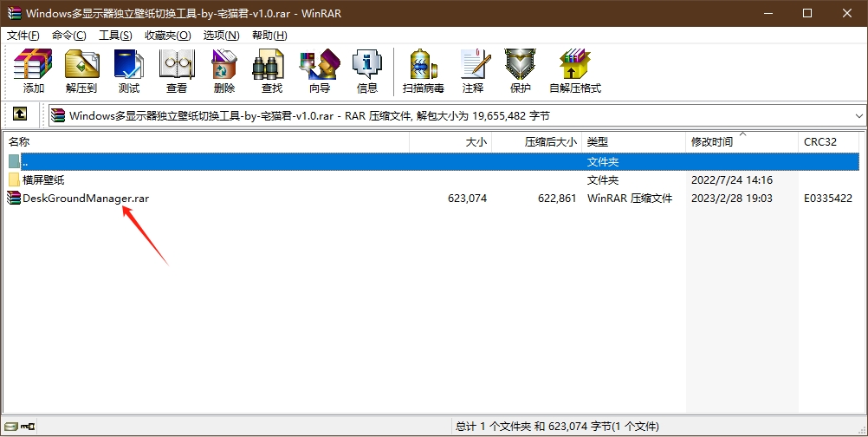This screenshot has height=437, width=868.
Task: Open the 文件(F) menu
Action: pos(23,35)
